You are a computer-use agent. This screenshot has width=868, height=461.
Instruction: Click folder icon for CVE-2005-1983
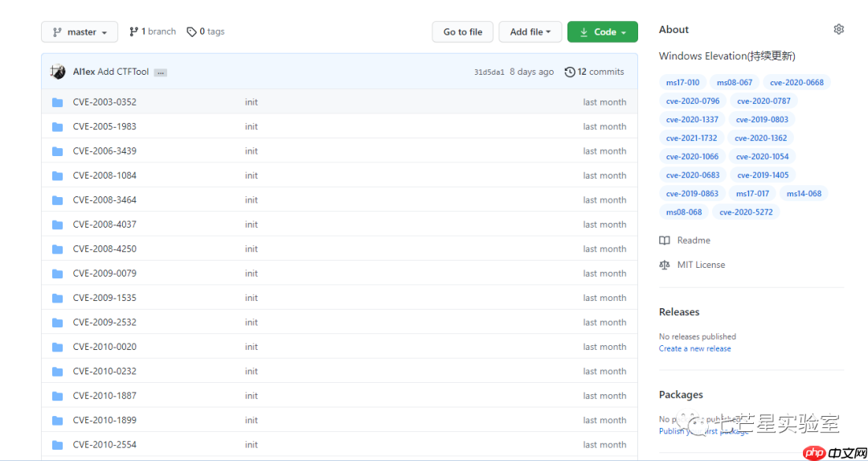pyautogui.click(x=58, y=126)
